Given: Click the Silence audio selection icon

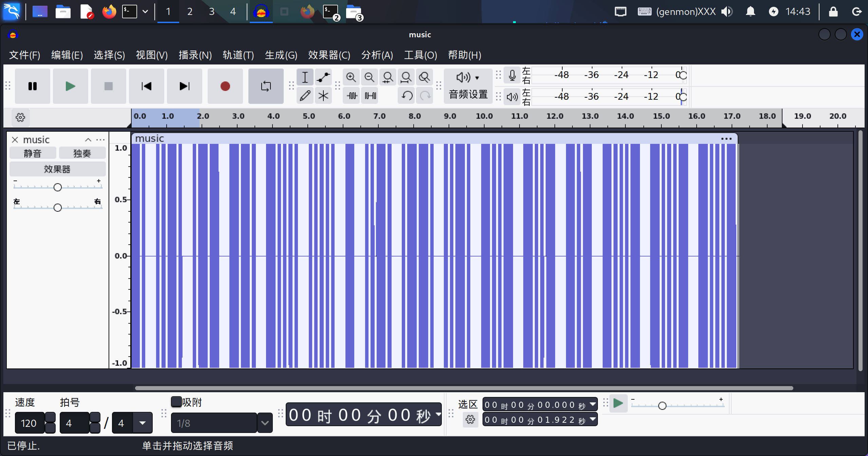Looking at the screenshot, I should [370, 96].
